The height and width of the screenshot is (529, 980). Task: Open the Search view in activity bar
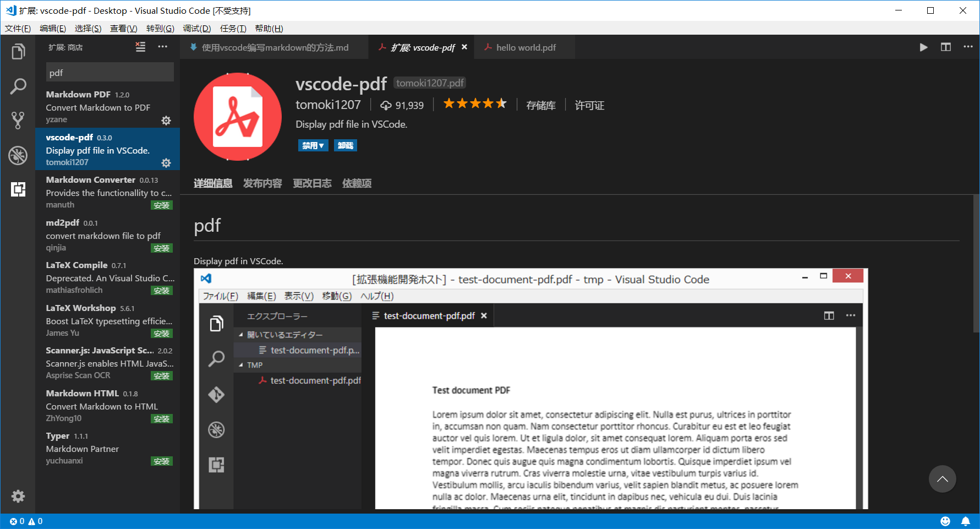click(x=18, y=86)
